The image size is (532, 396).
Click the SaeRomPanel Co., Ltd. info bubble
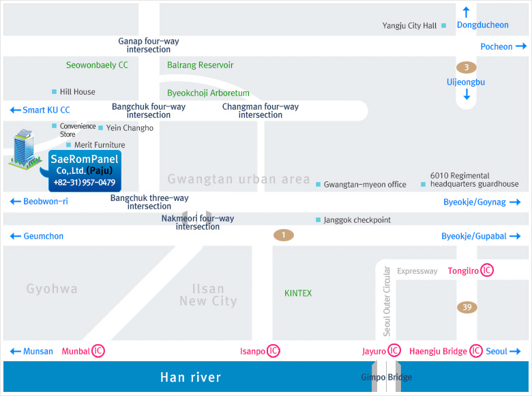(x=85, y=170)
